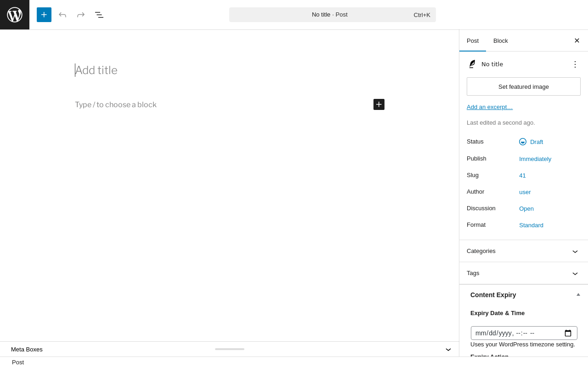This screenshot has height=368, width=588.
Task: Click the Meta Boxes resize handle
Action: tap(230, 349)
